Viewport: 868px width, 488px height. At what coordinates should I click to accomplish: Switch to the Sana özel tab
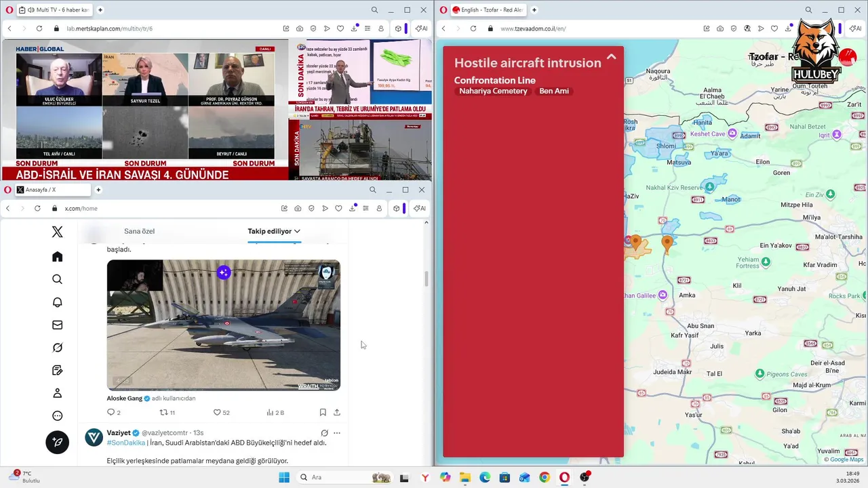tap(139, 231)
